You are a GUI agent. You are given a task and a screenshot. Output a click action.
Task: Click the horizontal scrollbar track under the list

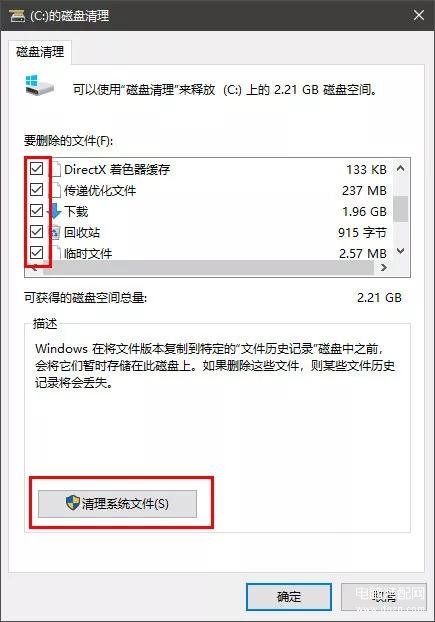pos(208,268)
